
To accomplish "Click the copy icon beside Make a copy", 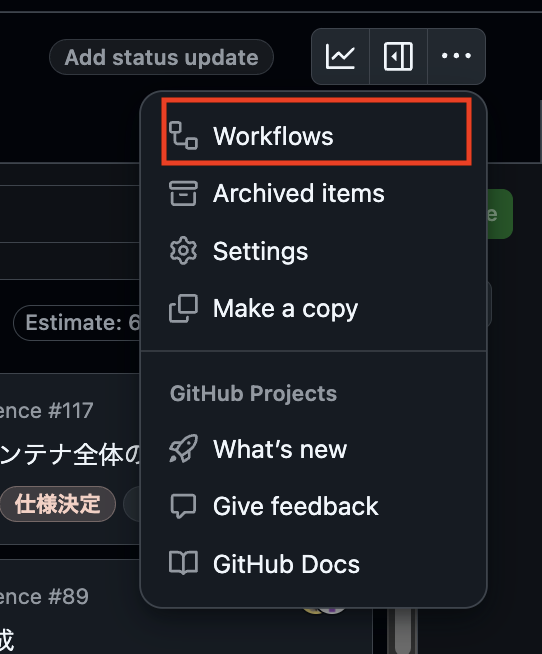I will [x=183, y=309].
